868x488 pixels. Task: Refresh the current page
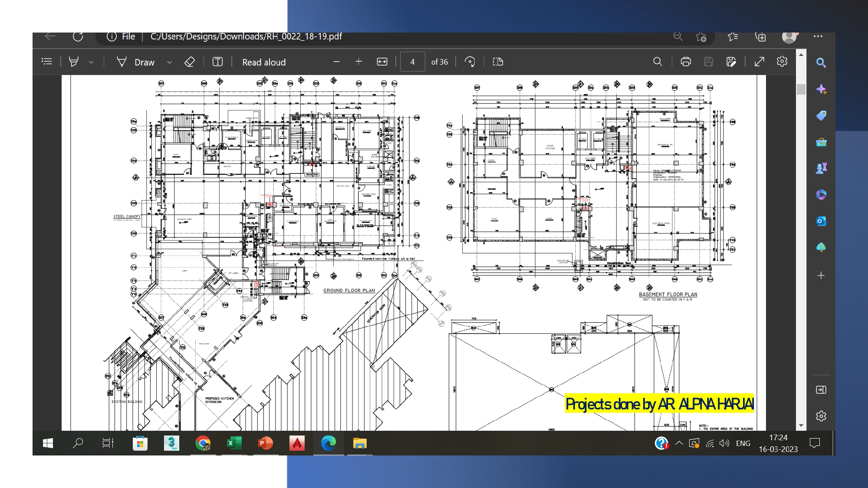[78, 36]
